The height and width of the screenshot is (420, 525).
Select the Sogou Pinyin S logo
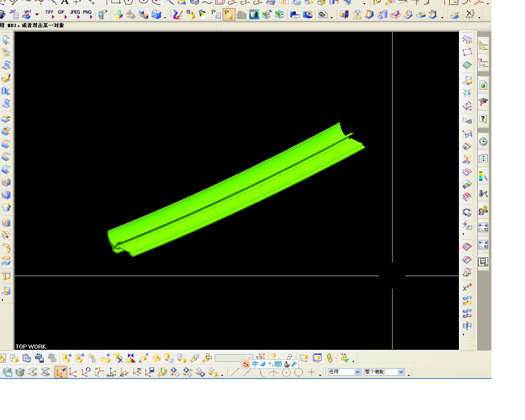246,364
